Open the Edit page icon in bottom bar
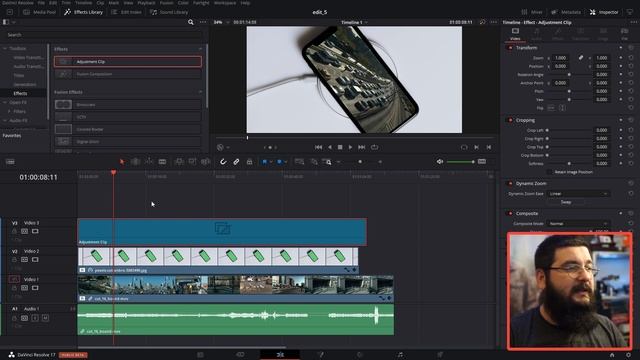 coord(280,355)
